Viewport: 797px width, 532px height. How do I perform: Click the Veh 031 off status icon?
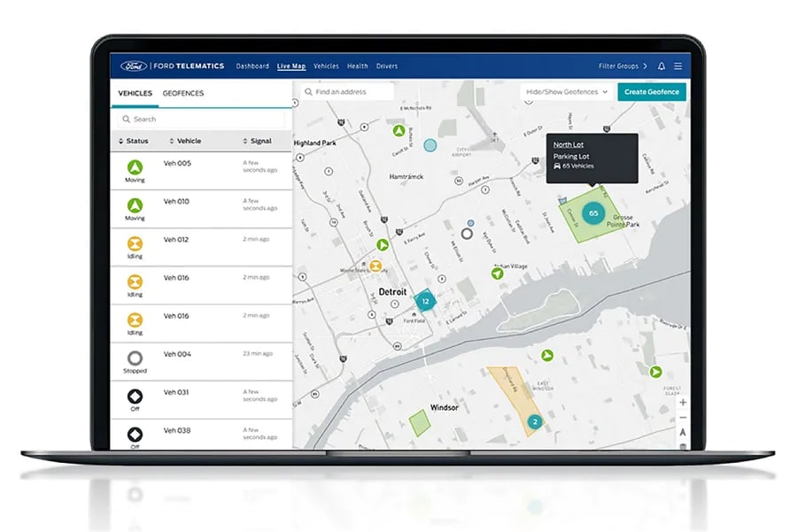pos(135,396)
